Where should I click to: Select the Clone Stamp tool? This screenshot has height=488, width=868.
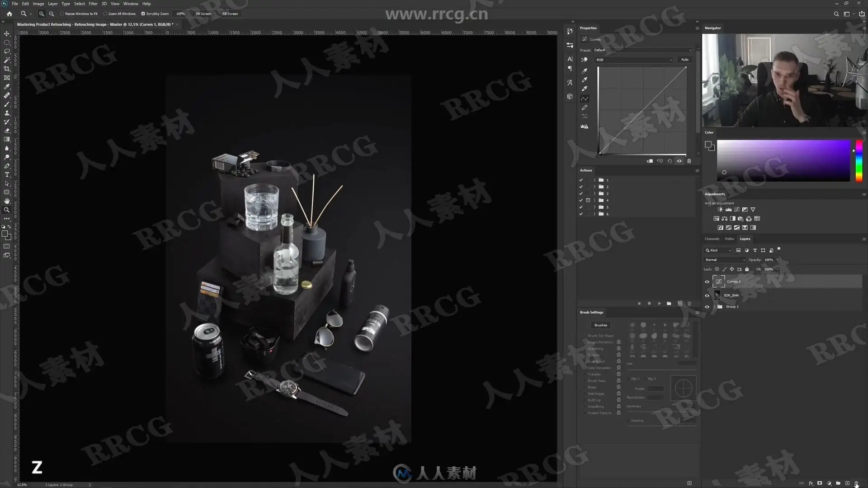7,113
